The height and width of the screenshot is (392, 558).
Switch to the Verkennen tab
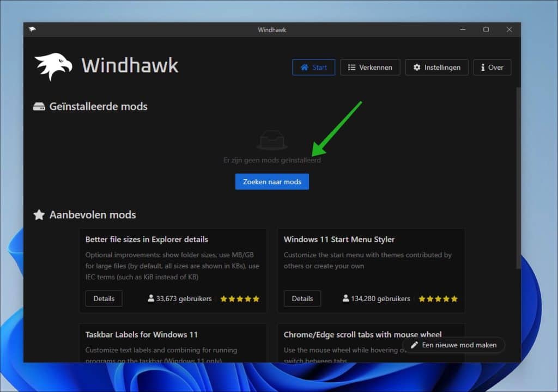click(370, 67)
